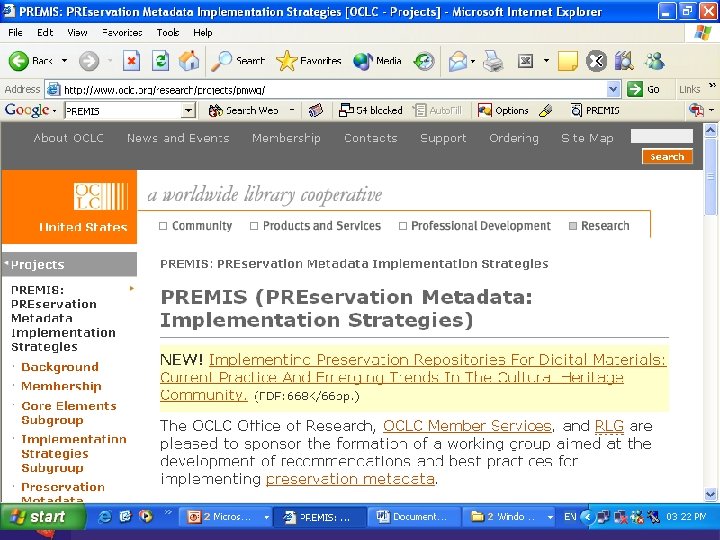
Task: Open the Mail button dropdown arrow
Action: [472, 61]
